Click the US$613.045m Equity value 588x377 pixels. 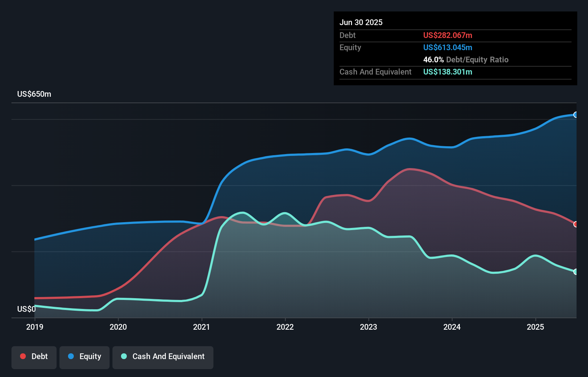[x=448, y=47]
